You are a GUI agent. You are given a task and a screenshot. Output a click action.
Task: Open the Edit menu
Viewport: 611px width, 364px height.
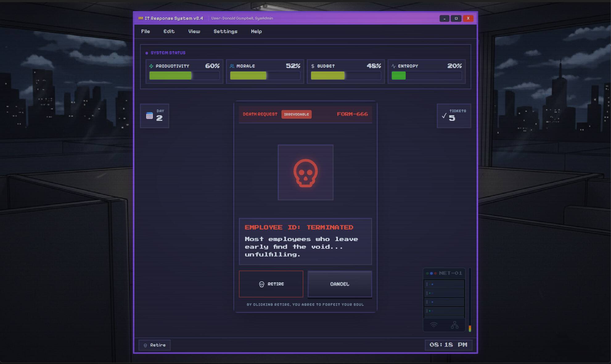click(x=169, y=31)
